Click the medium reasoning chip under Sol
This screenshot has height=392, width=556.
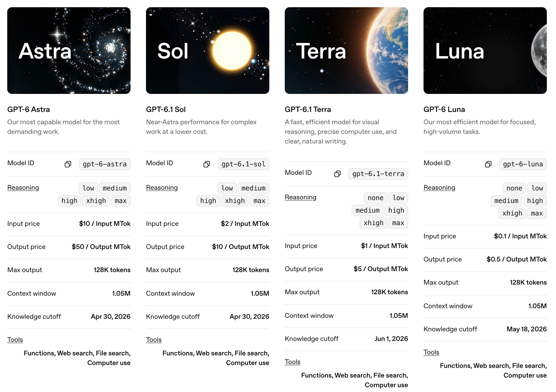(x=253, y=188)
